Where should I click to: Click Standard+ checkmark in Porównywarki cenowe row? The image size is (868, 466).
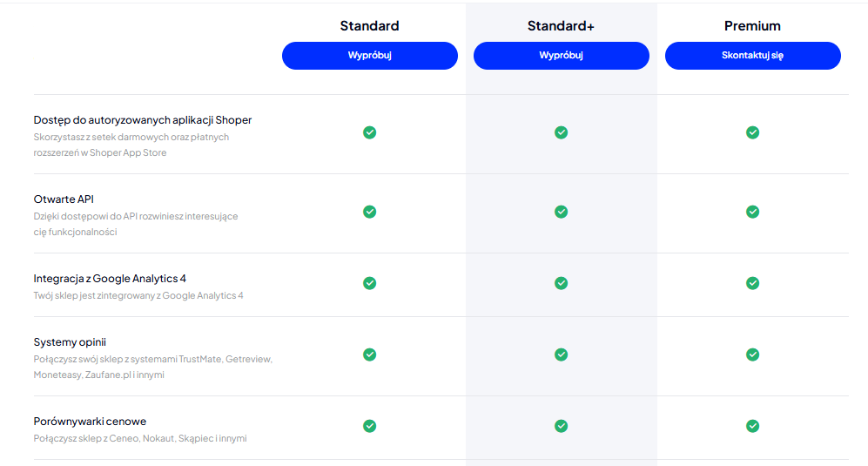[562, 426]
